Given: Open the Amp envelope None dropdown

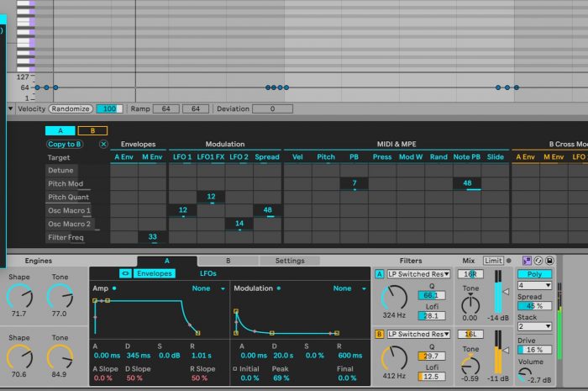Looking at the screenshot, I should coord(208,288).
